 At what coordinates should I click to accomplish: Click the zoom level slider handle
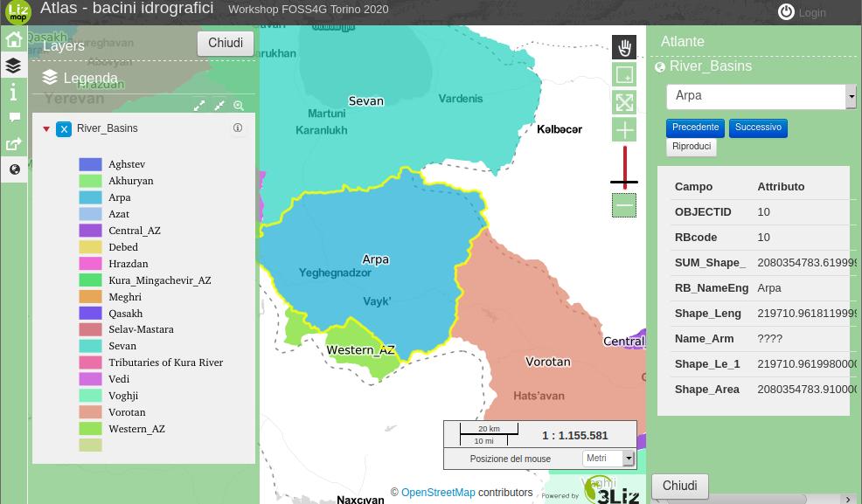coord(624,183)
